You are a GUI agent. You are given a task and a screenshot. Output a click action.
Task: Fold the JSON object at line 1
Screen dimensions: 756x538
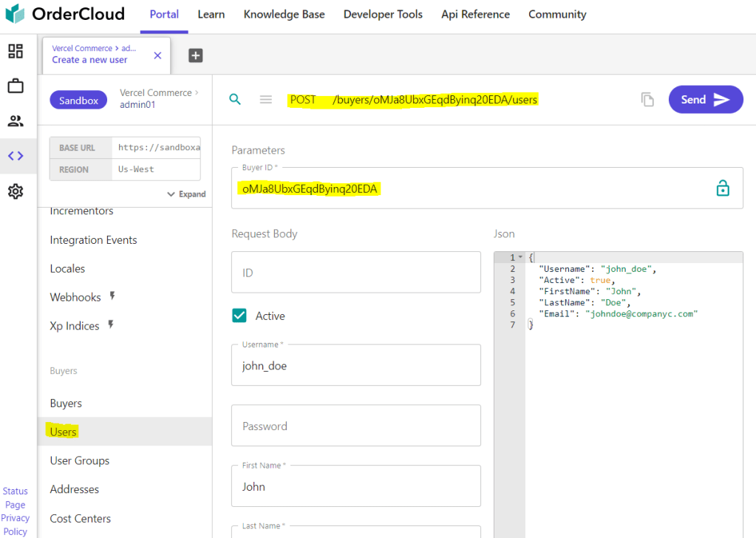click(520, 257)
